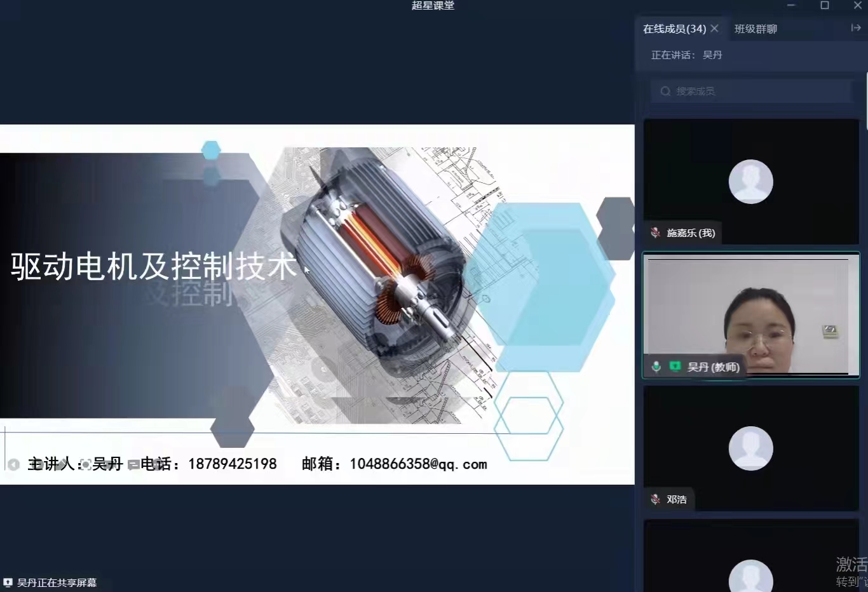Click the screen-sharing status icon at bottom left
Viewport: 868px width, 592px height.
tap(8, 582)
